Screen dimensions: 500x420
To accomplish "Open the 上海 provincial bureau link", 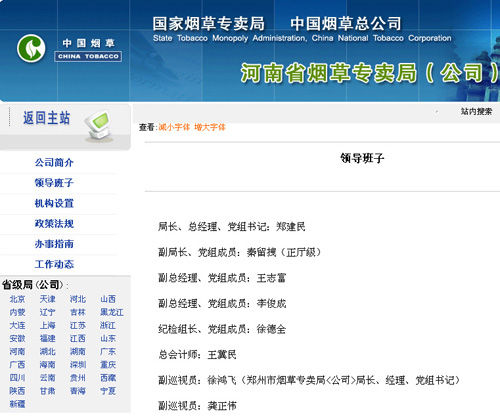I will pyautogui.click(x=48, y=325).
